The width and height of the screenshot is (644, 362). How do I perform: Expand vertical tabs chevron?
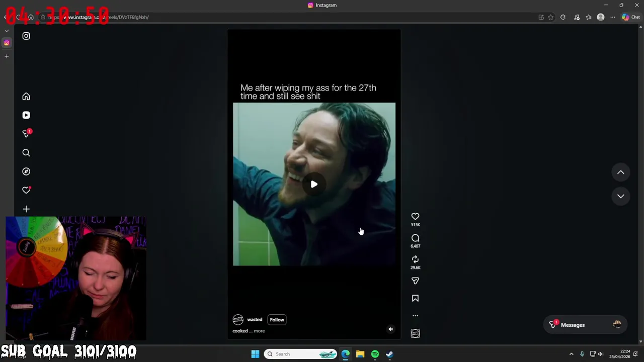pos(7,31)
